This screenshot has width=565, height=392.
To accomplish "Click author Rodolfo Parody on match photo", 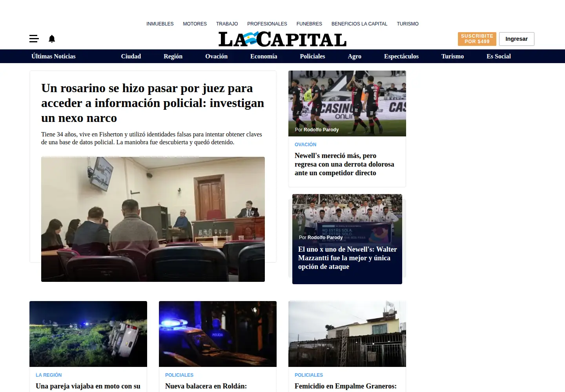I will [x=321, y=130].
